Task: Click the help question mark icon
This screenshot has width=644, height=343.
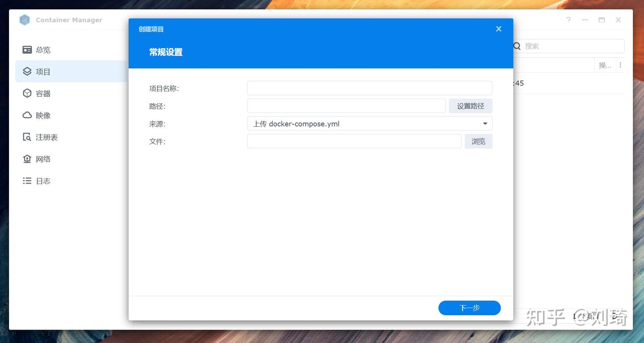Action: [x=568, y=20]
